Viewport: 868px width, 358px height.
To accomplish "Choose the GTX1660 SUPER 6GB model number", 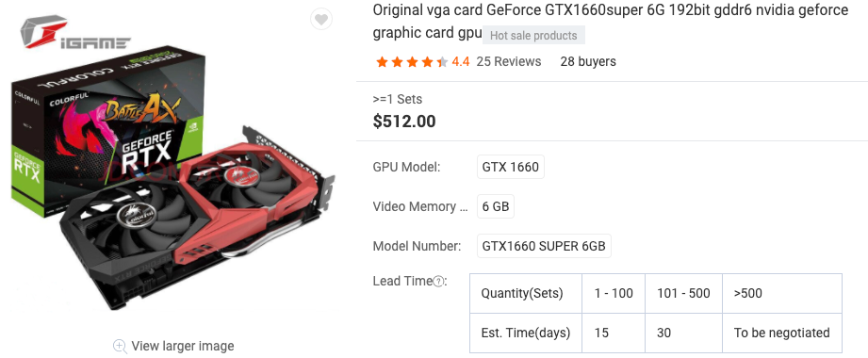I will pos(544,246).
